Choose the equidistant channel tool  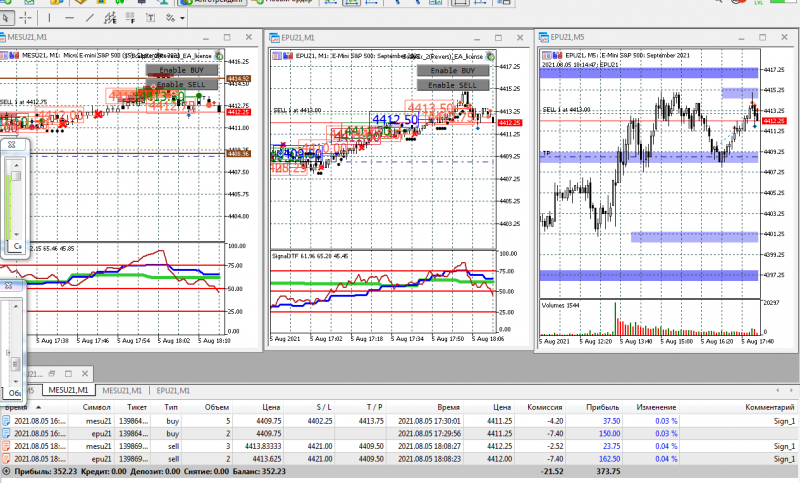tap(110, 18)
